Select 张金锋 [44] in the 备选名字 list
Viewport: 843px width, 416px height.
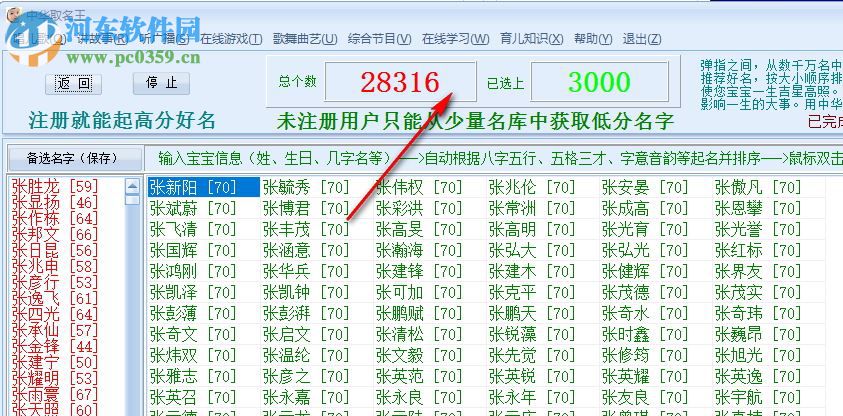55,346
